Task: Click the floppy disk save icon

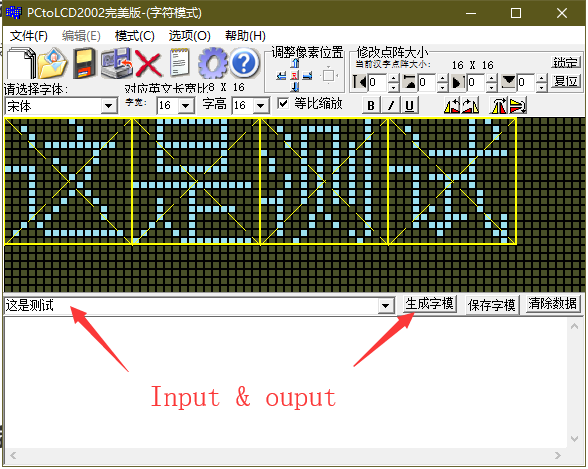Action: pyautogui.click(x=84, y=63)
